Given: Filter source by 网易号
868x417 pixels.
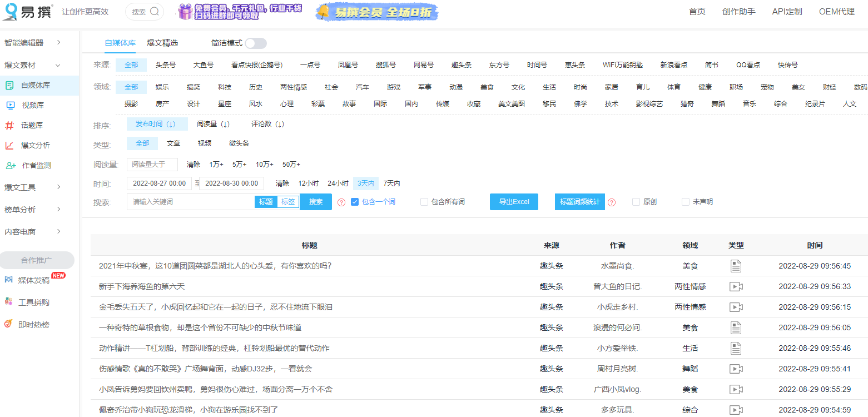Looking at the screenshot, I should tap(424, 65).
